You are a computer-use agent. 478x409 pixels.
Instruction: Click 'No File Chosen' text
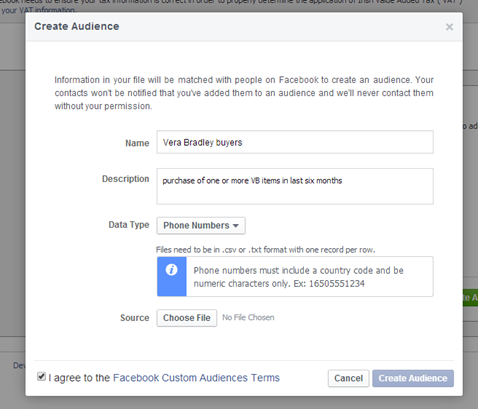(x=248, y=317)
